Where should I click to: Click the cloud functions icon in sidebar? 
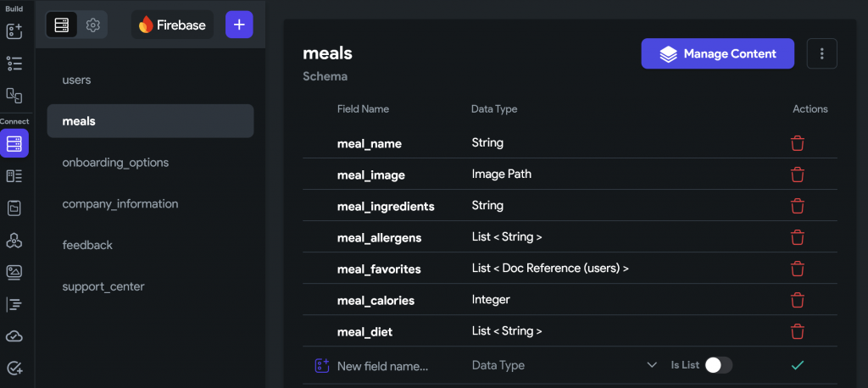pyautogui.click(x=14, y=336)
